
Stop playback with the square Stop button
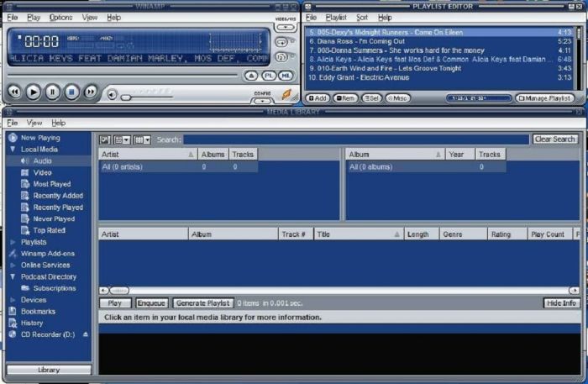click(71, 92)
